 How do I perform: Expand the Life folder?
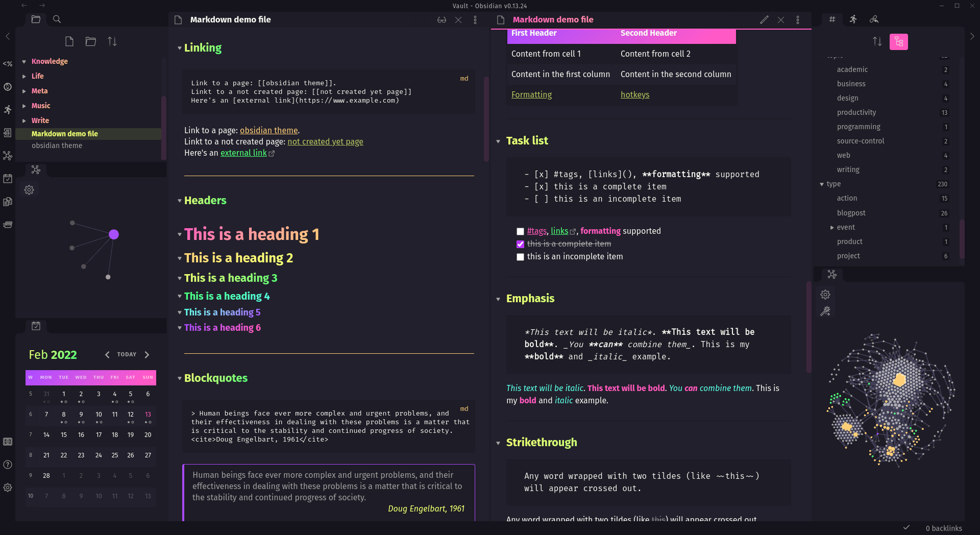(24, 77)
